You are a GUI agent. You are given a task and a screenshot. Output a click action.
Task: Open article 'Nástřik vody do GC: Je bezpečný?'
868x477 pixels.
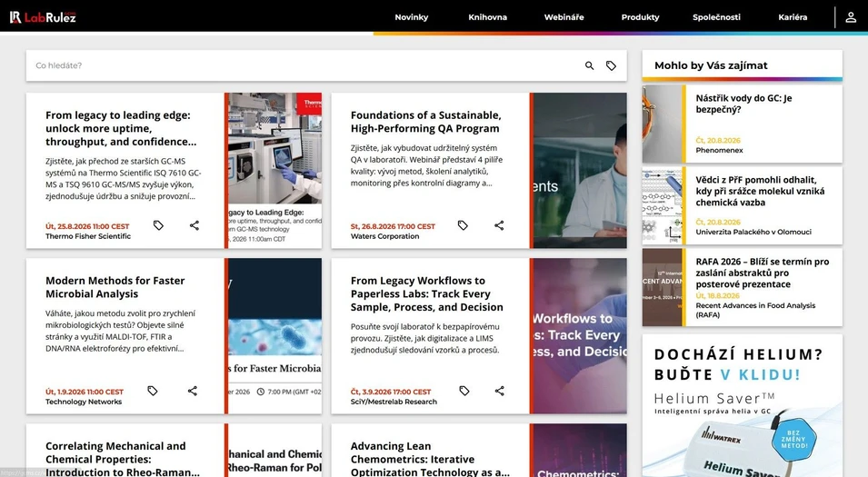click(743, 104)
